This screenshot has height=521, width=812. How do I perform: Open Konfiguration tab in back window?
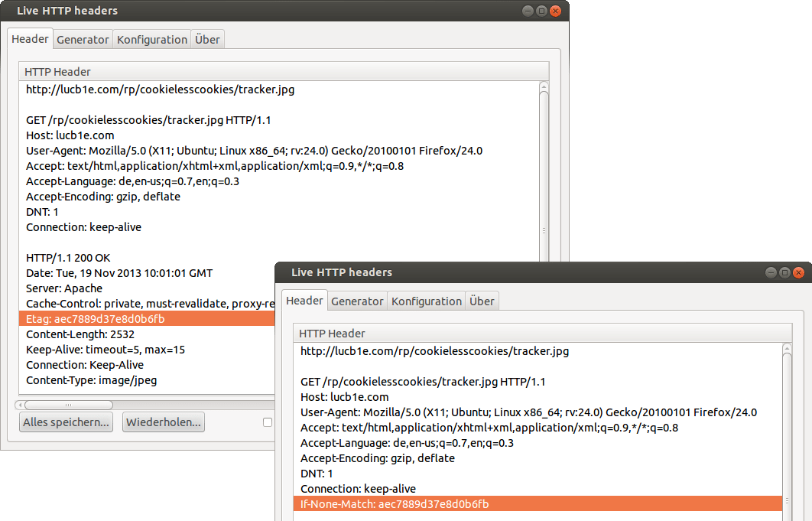point(151,40)
